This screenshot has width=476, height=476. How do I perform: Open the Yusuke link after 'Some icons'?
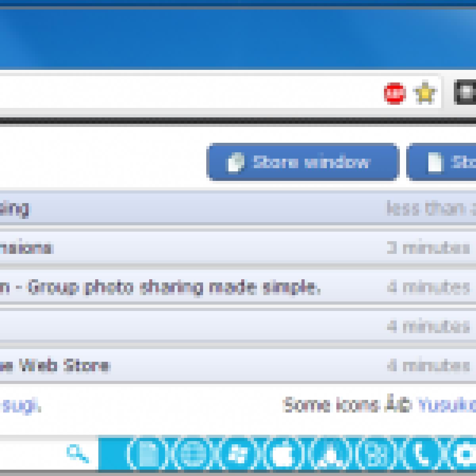(447, 405)
